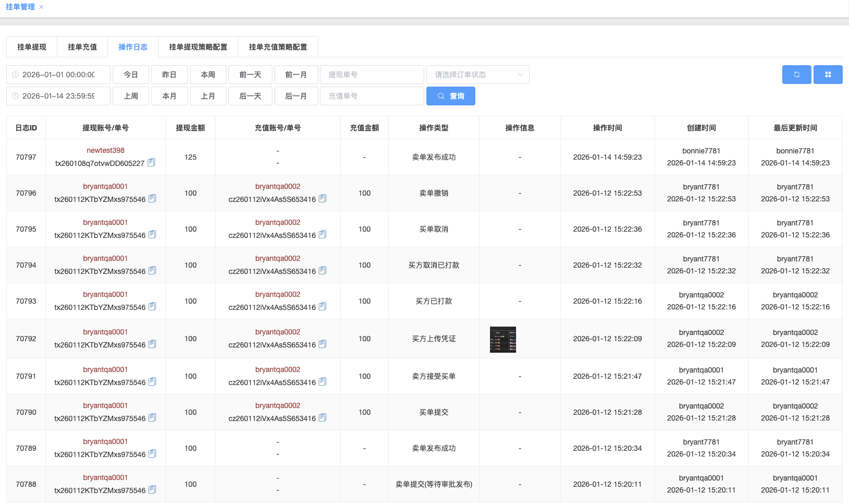Click the blue refresh icon button
The height and width of the screenshot is (504, 849).
coord(796,75)
